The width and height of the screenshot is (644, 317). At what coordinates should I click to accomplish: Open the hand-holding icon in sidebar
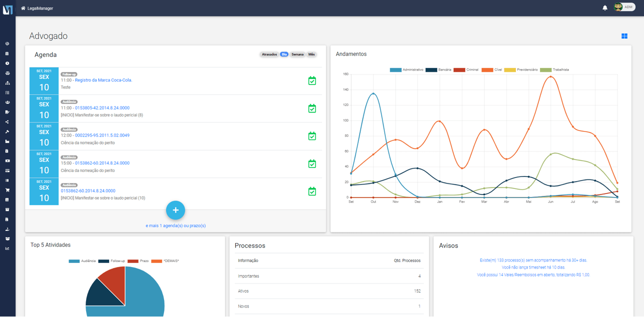7,229
